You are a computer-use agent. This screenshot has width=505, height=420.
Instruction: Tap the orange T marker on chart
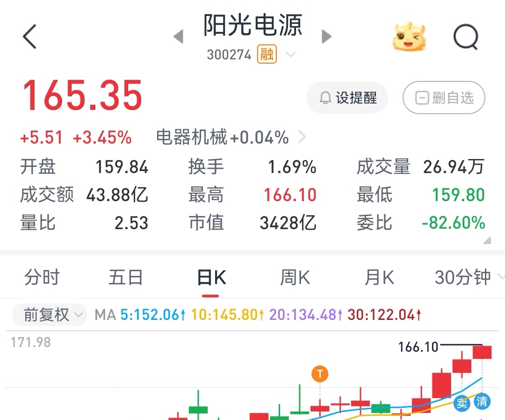320,374
